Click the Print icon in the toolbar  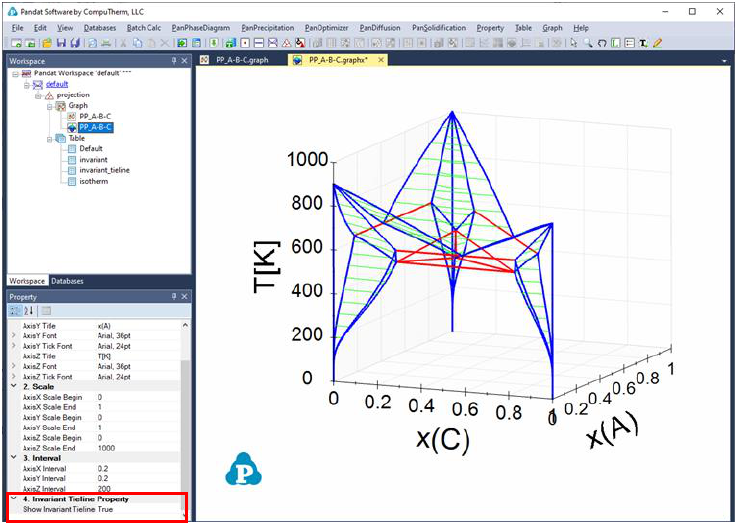pyautogui.click(x=106, y=43)
